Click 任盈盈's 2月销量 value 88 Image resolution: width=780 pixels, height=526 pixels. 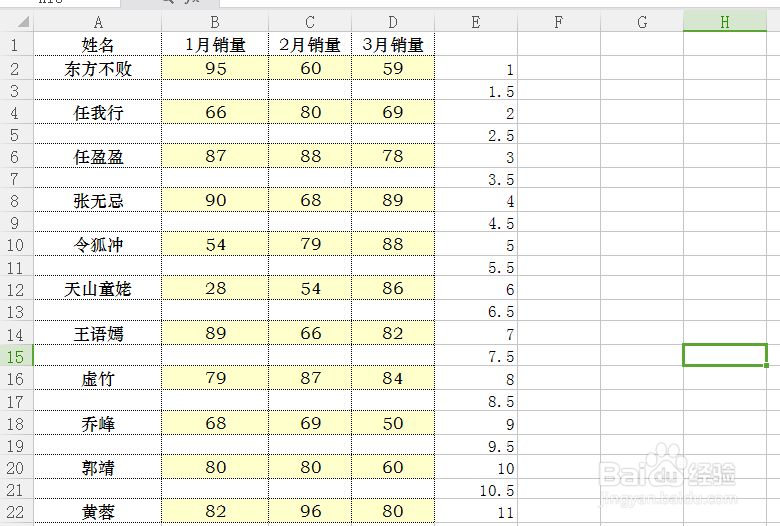click(310, 156)
